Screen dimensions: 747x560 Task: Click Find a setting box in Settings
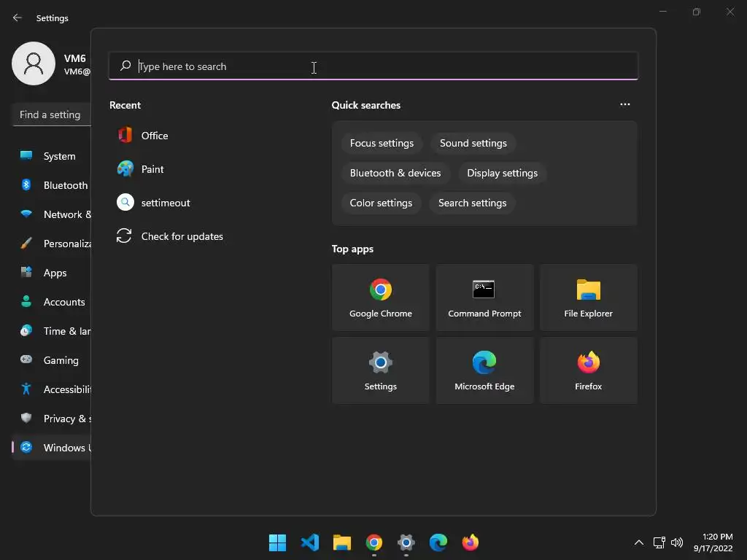coord(52,114)
